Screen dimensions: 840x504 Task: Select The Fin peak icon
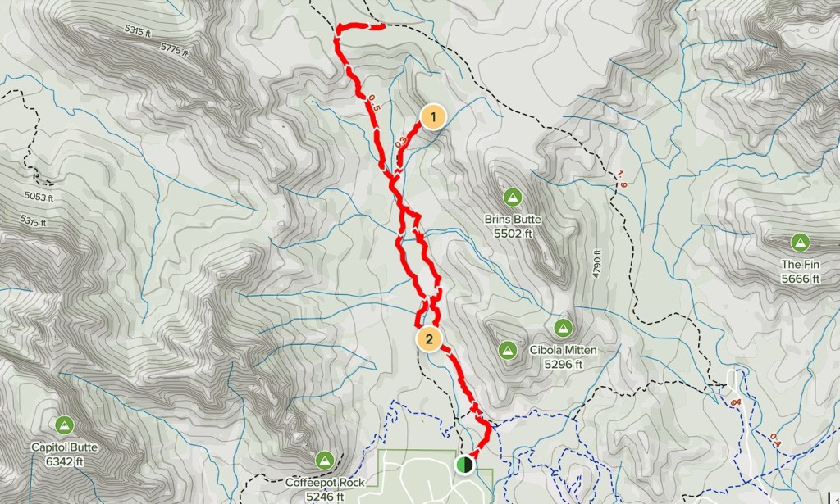coord(801,243)
